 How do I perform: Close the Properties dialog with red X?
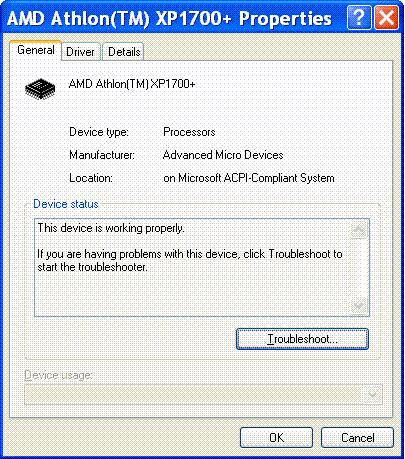[386, 17]
